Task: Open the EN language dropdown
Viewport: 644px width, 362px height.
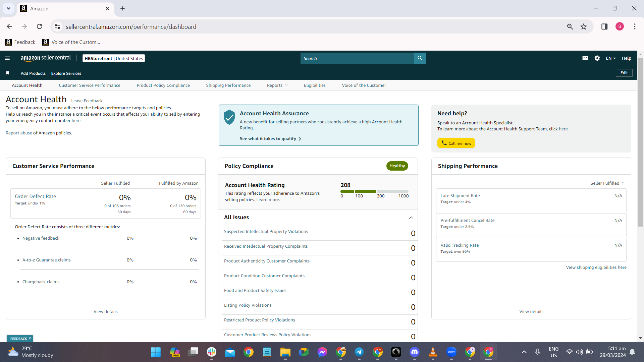Action: (611, 58)
